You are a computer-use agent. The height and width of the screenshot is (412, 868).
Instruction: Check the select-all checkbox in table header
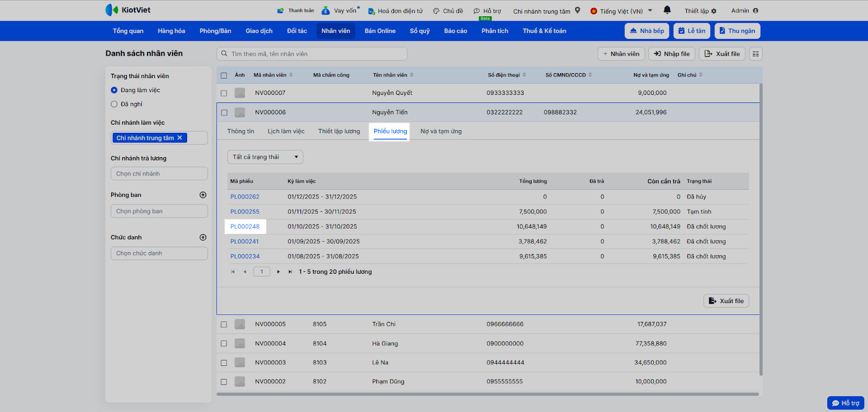tap(224, 75)
